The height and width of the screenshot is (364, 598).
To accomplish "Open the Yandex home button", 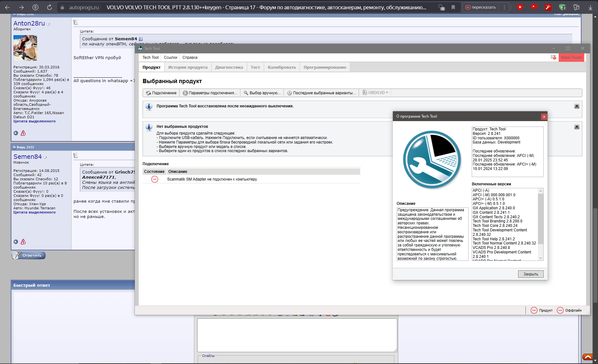I will (35, 7).
